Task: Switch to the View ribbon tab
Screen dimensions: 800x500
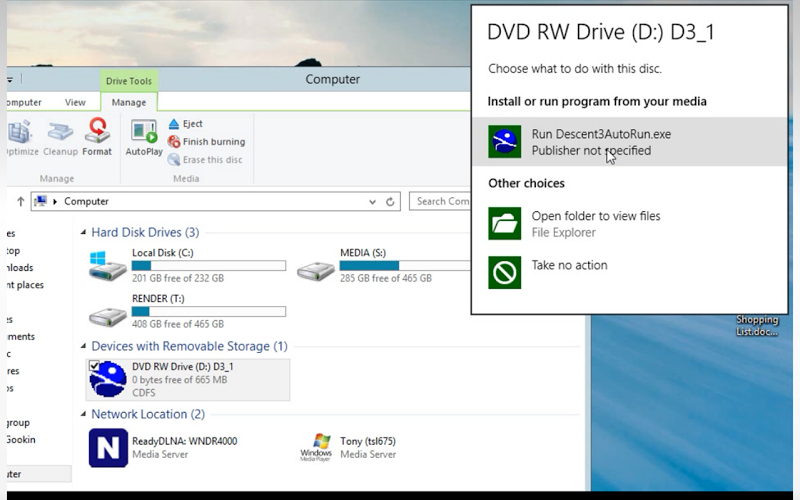Action: pos(75,102)
